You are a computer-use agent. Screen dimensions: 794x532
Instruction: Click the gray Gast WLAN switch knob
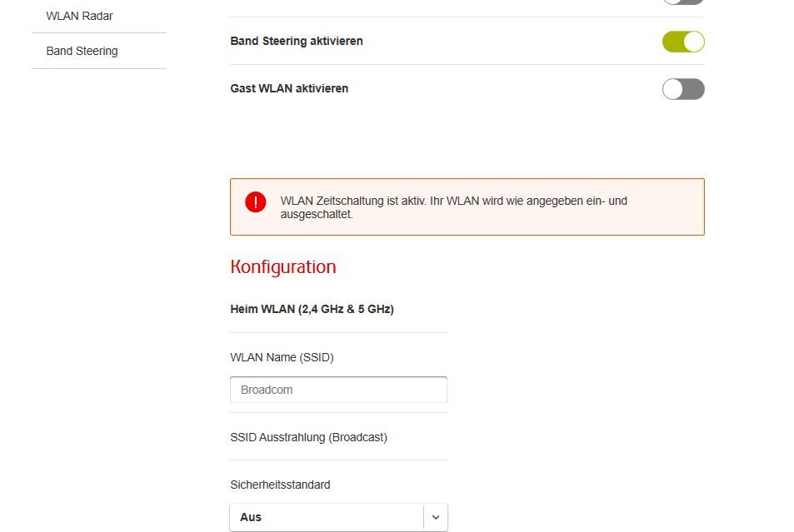click(x=672, y=88)
